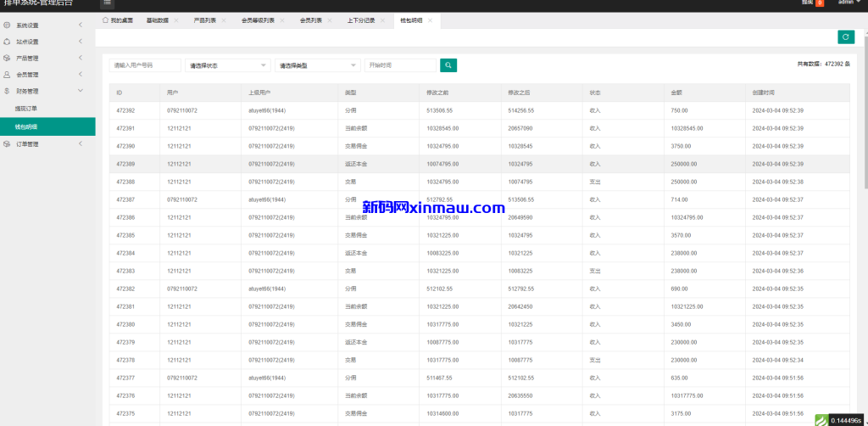This screenshot has height=426, width=868.
Task: Switch to the 产品列表 tab
Action: point(205,20)
